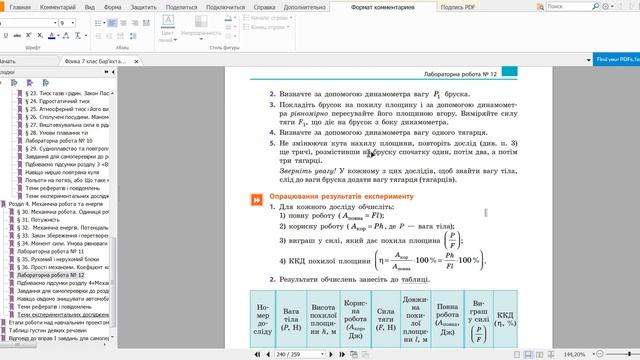Select bookmark Лабораторна робота № 12
Viewport: 640px width, 360px height.
click(50, 275)
